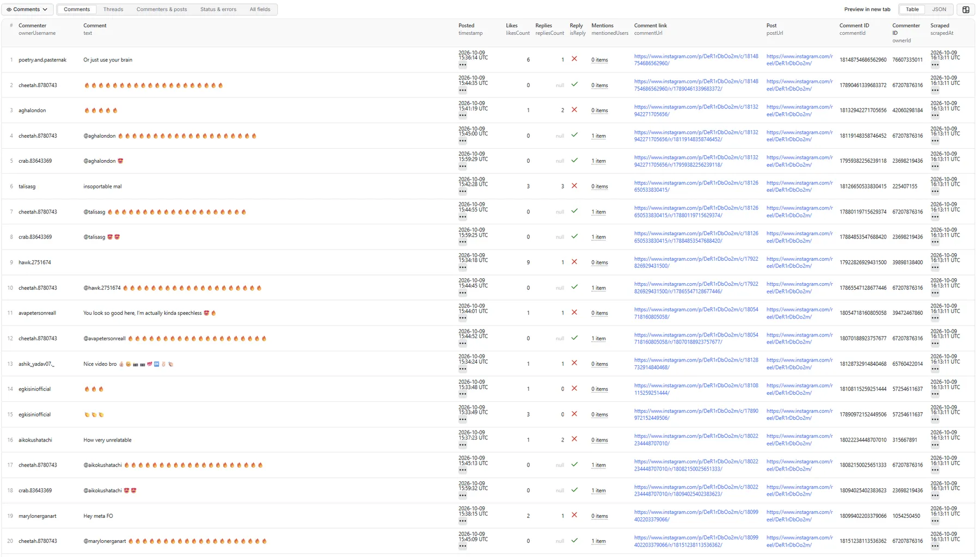Click red X icon for avapetersonreall row
Viewport: 980px width, 557px height.
coord(574,313)
